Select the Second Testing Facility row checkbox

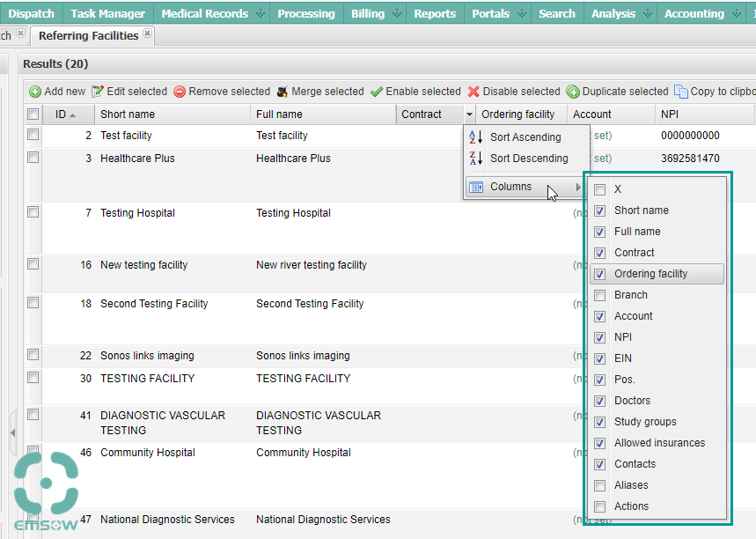(x=33, y=303)
